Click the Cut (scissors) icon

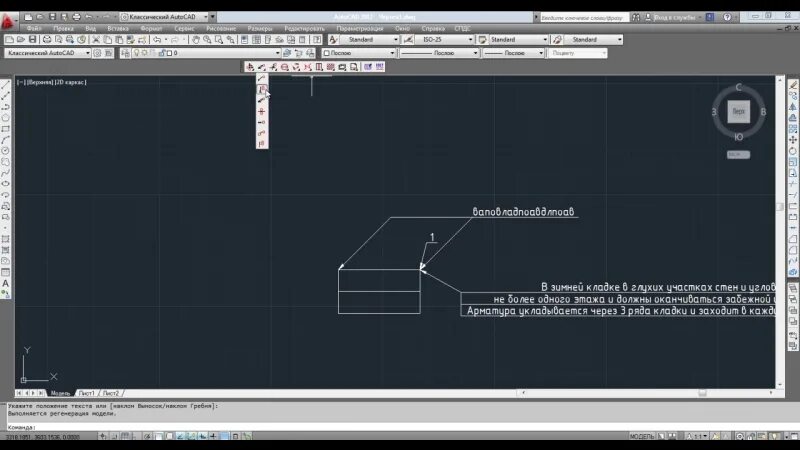click(x=96, y=39)
